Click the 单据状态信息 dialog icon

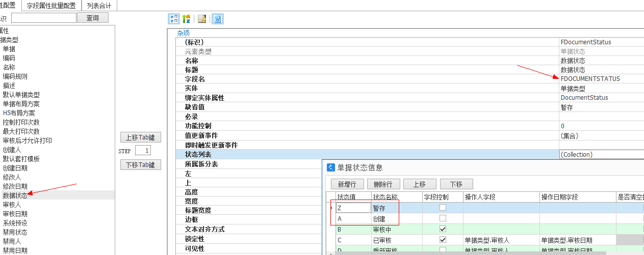331,167
